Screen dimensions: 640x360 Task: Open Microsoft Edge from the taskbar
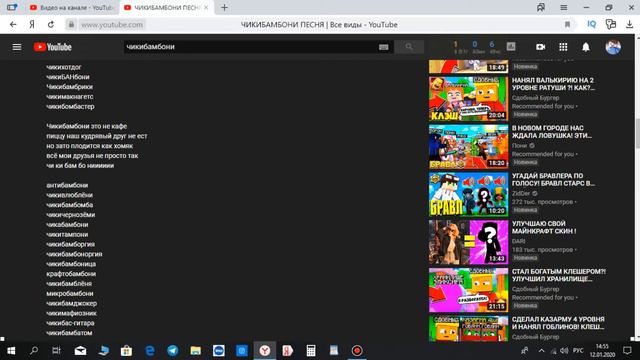(150, 351)
